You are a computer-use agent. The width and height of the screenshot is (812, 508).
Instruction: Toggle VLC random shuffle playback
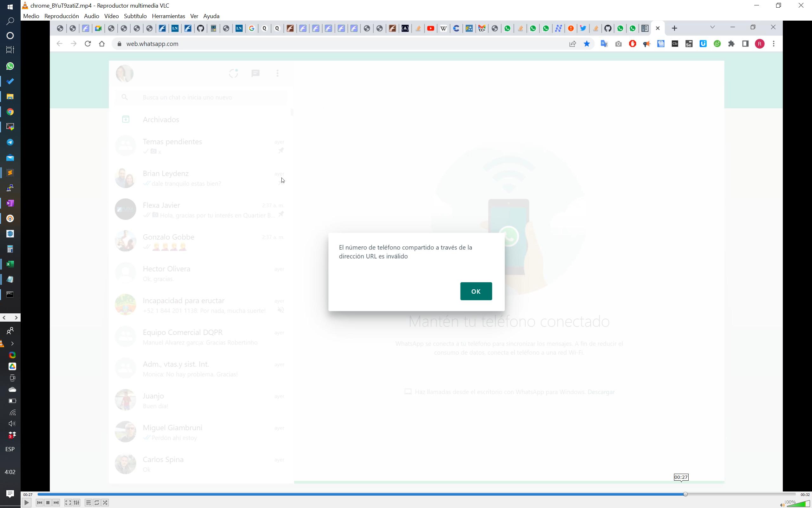pos(105,503)
